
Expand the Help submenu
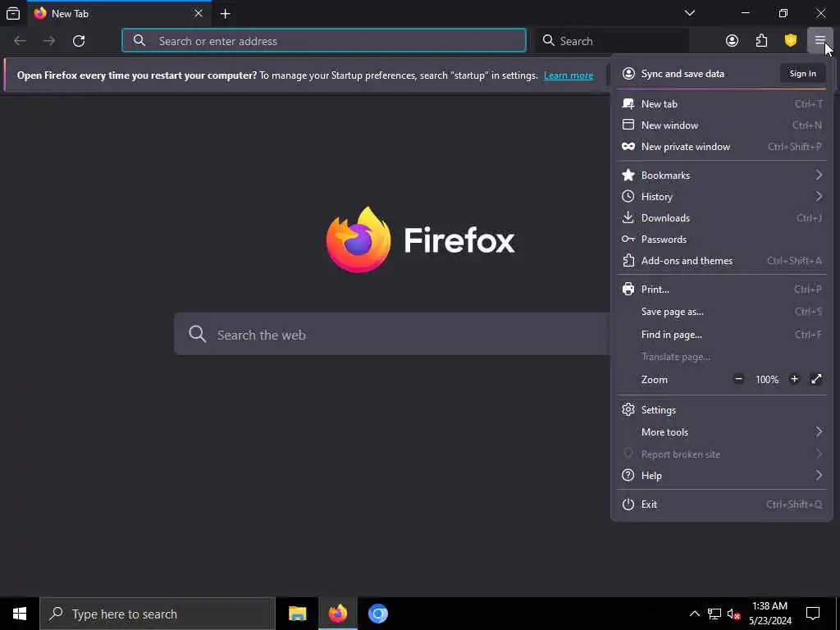coord(722,476)
